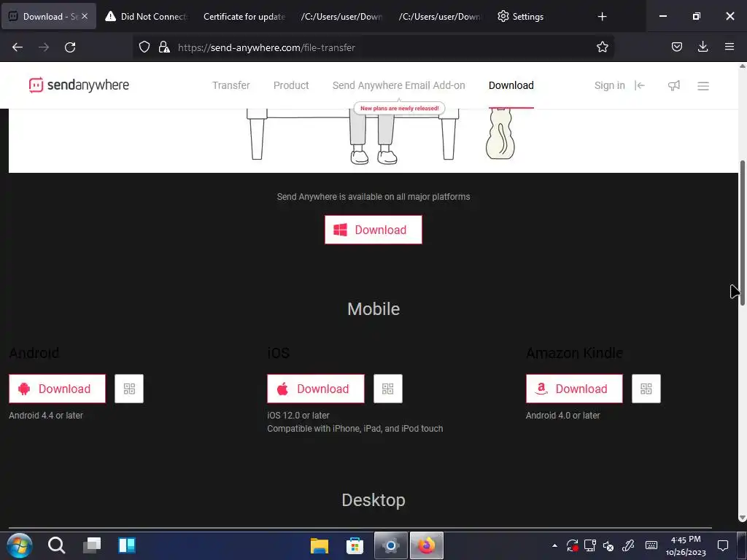Save page to Pocket

[676, 47]
